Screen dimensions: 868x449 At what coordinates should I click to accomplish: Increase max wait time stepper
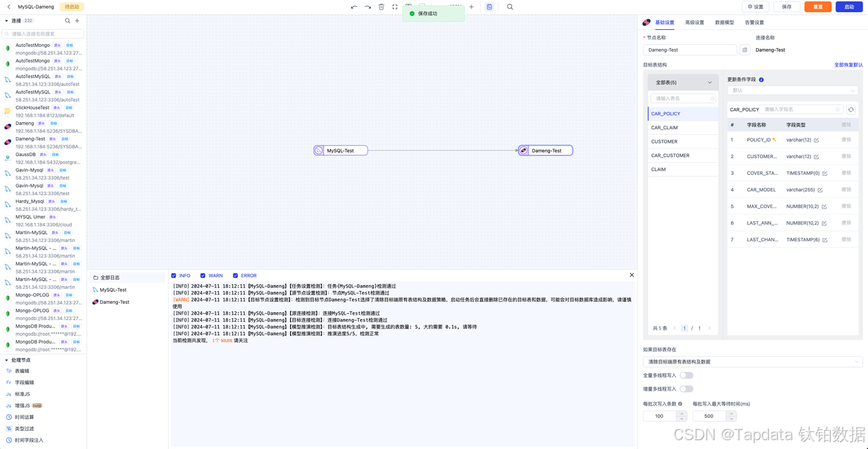pos(731,414)
